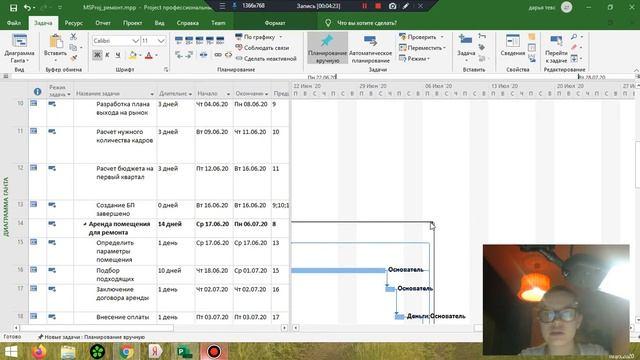This screenshot has height=360, width=640.
Task: Switch to the Проект tab
Action: (133, 23)
